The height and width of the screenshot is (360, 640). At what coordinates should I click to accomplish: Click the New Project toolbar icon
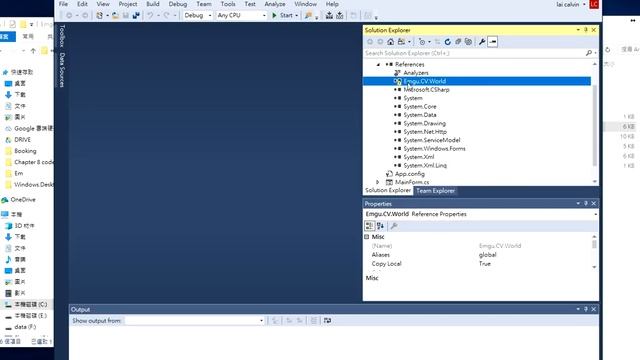pyautogui.click(x=100, y=16)
